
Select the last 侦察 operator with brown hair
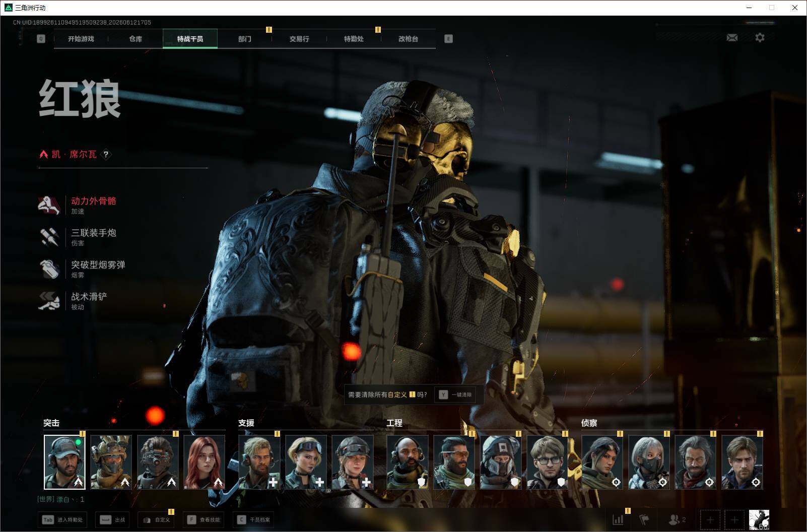pyautogui.click(x=743, y=462)
